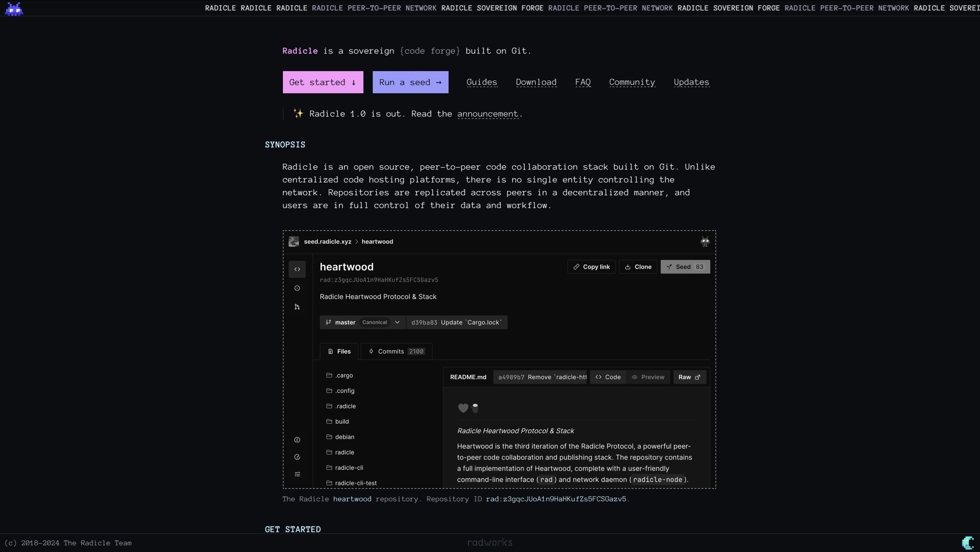This screenshot has width=980, height=552.
Task: Open the source code view in the sidebar
Action: point(297,269)
